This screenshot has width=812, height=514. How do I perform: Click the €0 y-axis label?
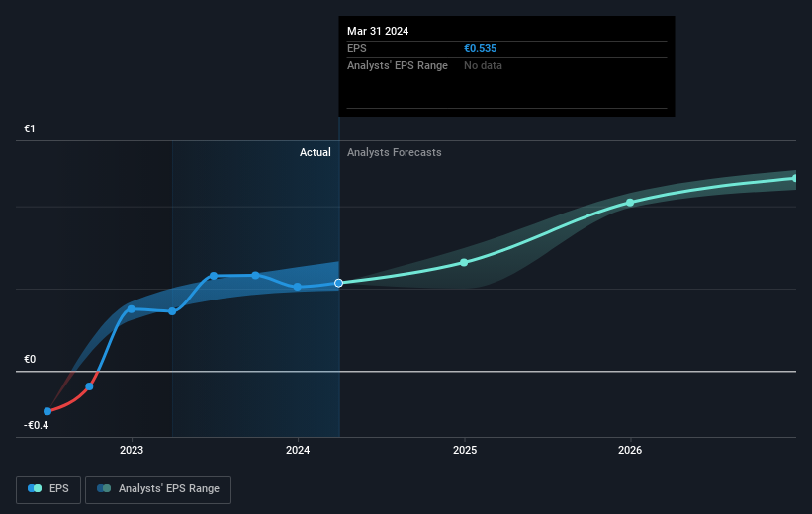30,359
